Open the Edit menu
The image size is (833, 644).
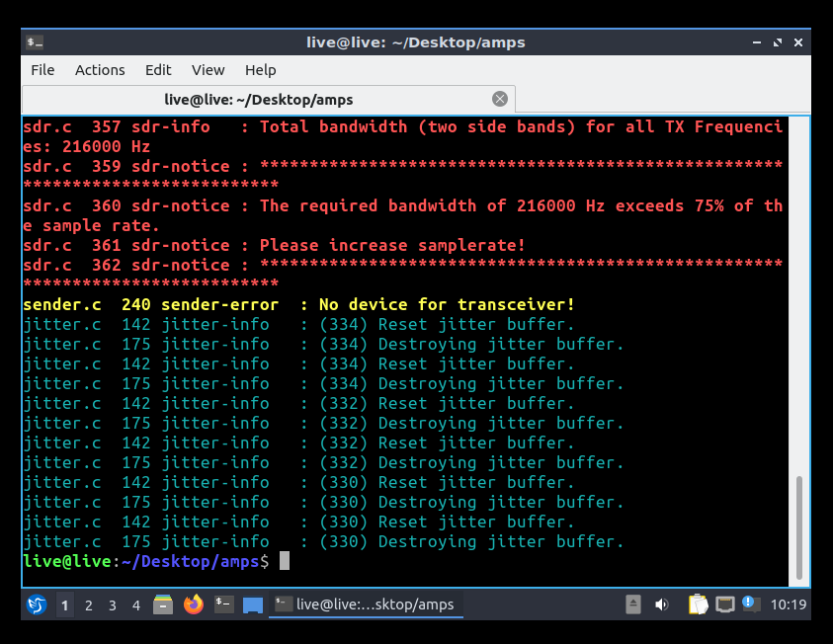[158, 70]
